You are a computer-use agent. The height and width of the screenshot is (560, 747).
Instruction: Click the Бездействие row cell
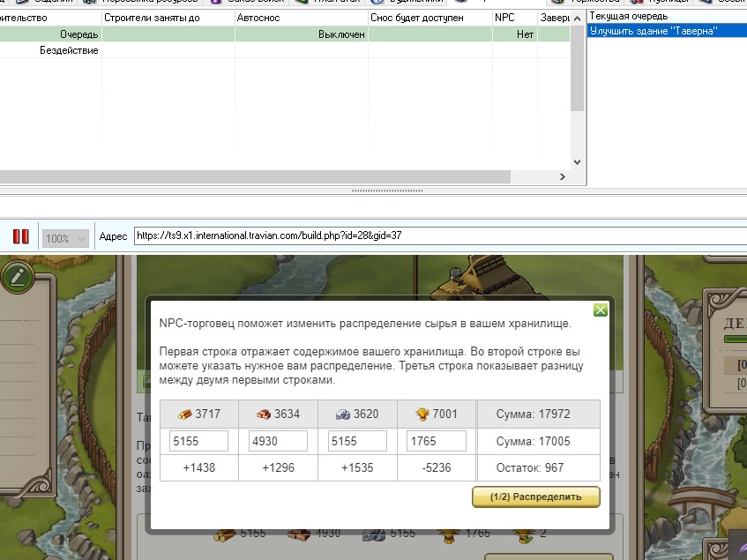50,50
